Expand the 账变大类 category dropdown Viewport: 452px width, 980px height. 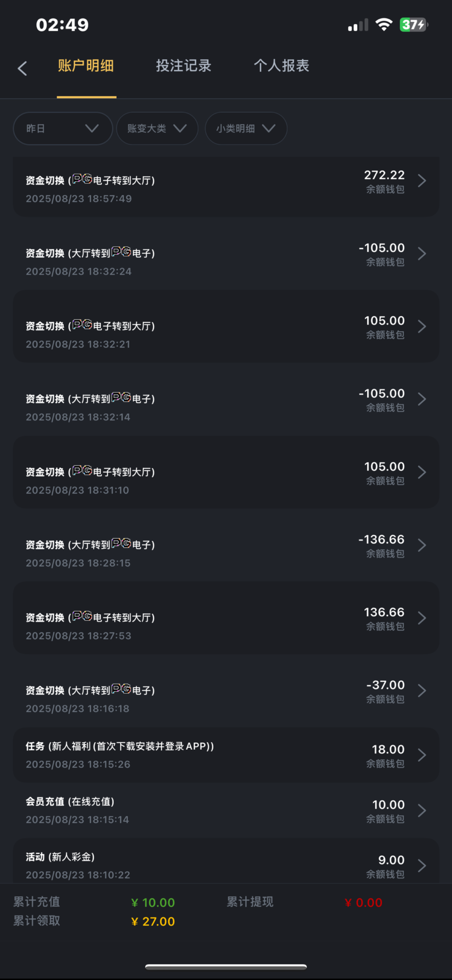point(157,129)
